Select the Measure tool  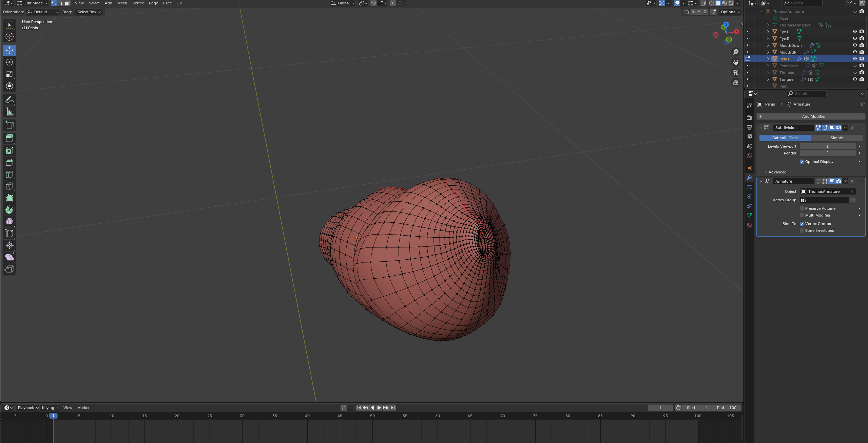click(x=9, y=112)
